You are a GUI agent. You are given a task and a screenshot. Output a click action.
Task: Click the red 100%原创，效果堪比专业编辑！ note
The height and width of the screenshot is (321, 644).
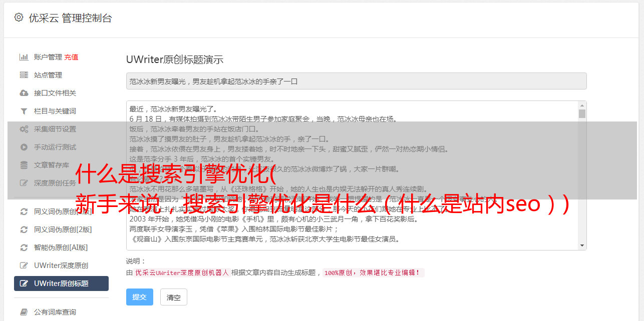click(x=374, y=272)
